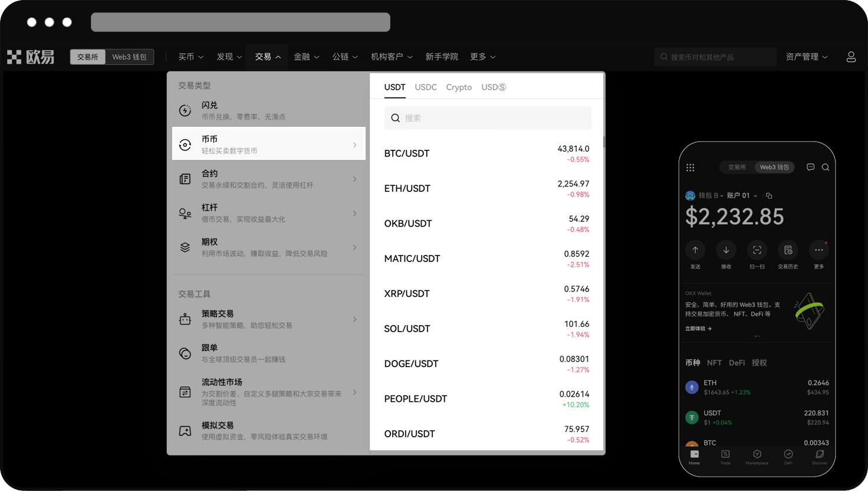Screen dimensions: 868x491
Task: Click the 跟单 copy trading icon
Action: point(185,353)
